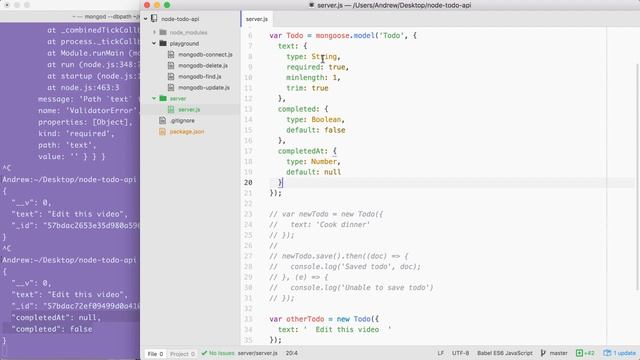The image size is (640, 360).
Task: Click line number 20 in the gutter
Action: click(248, 182)
